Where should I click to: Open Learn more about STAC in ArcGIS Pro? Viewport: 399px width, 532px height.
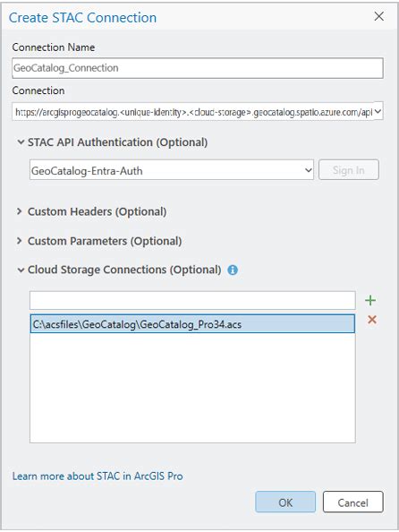coord(98,476)
